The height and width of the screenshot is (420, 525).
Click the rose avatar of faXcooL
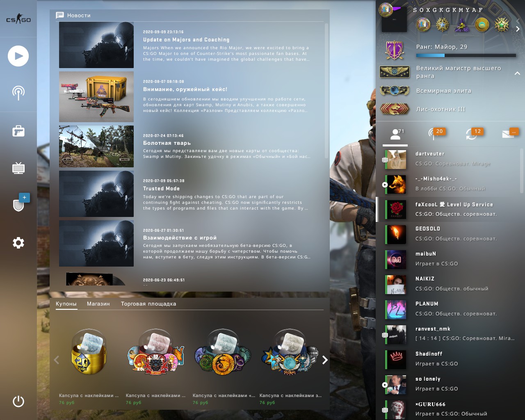[397, 210]
